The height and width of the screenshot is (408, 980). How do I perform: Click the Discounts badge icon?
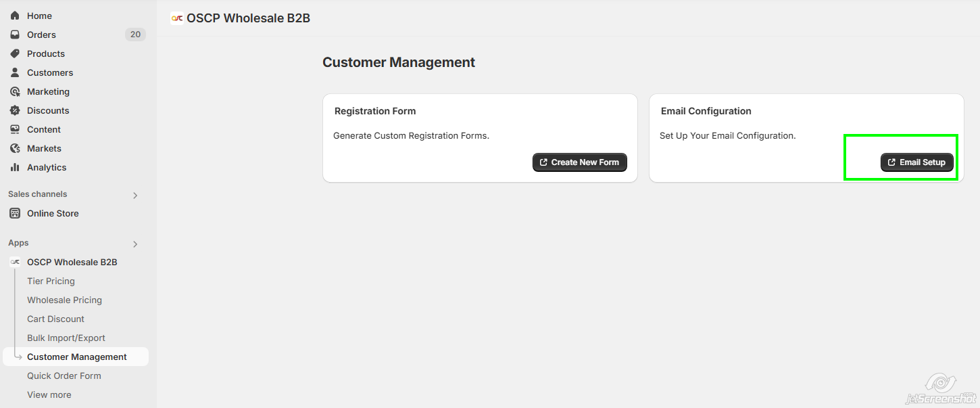15,110
